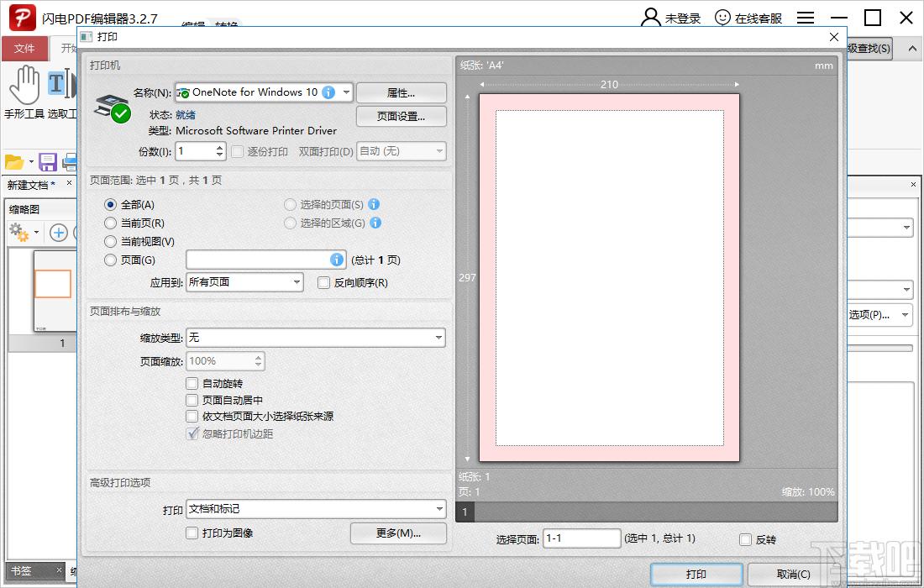Click the Cancel(C) button
This screenshot has width=924, height=588.
[793, 575]
